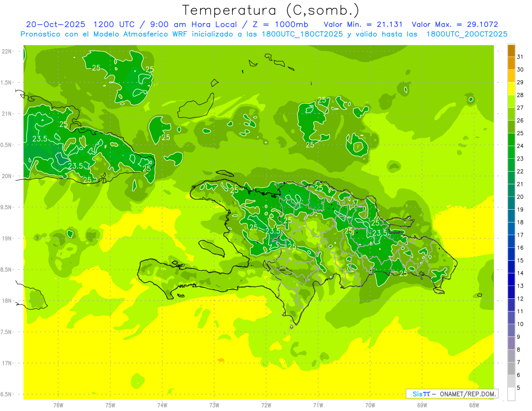The width and height of the screenshot is (532, 411).
Task: Click the '75W' longitude axis label
Action: tap(110, 405)
